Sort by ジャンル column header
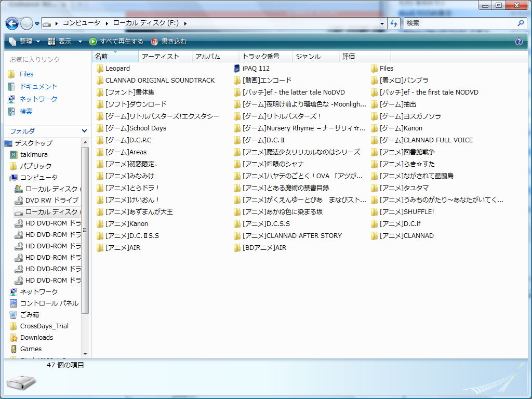This screenshot has width=532, height=399. pos(316,56)
